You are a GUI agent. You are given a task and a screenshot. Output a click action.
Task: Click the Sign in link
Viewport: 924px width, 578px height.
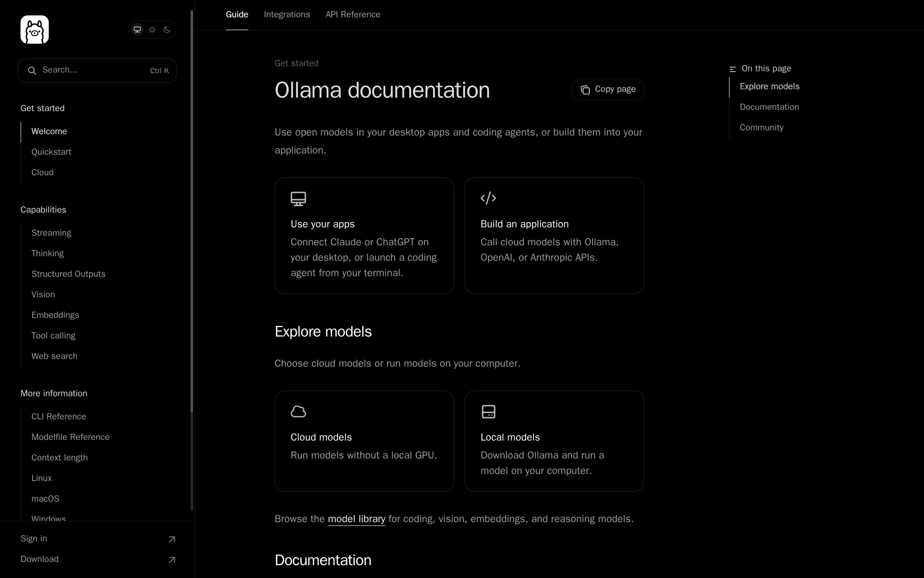[34, 539]
